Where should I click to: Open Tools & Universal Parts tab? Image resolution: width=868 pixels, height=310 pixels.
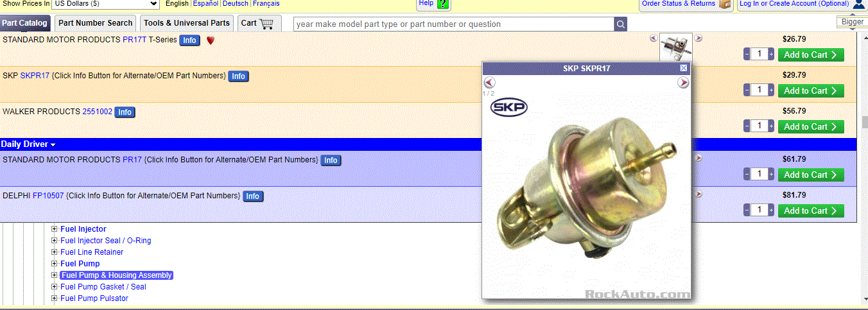pos(187,23)
